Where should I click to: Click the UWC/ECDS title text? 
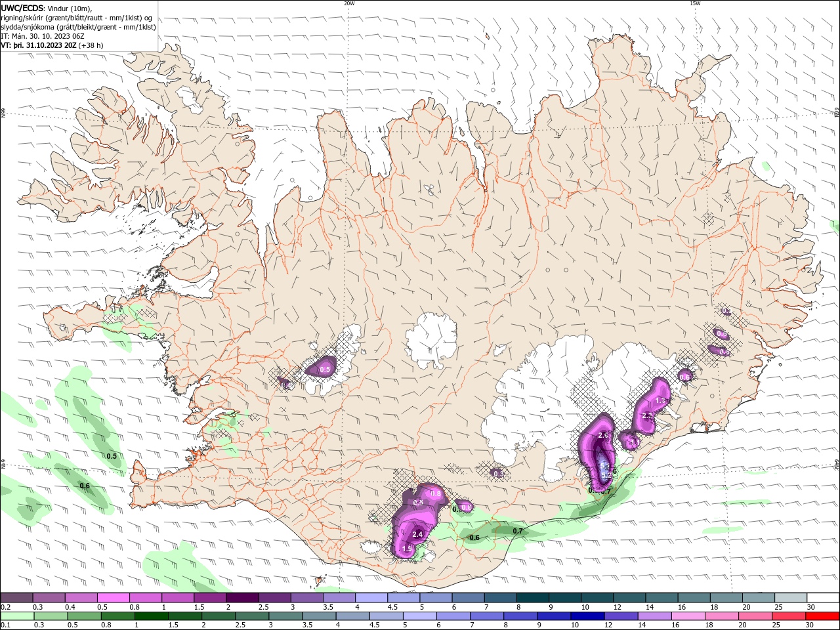tap(22, 8)
